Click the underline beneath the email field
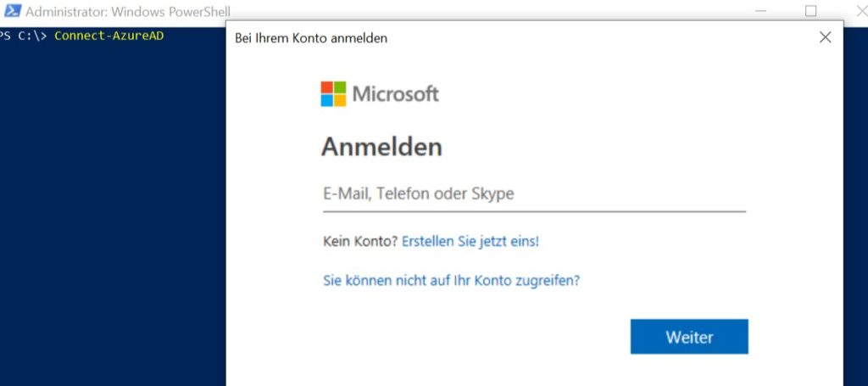Screen dimensions: 868x386 tap(534, 211)
